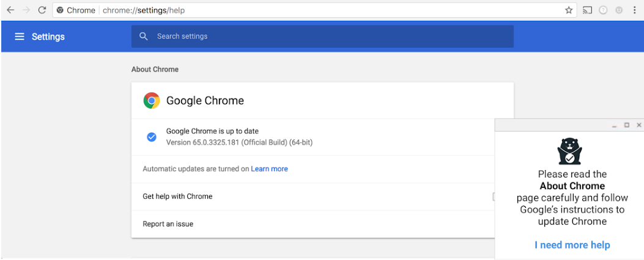Screen dimensions: 644x260
Task: Click the Search settings field
Action: 322,36
